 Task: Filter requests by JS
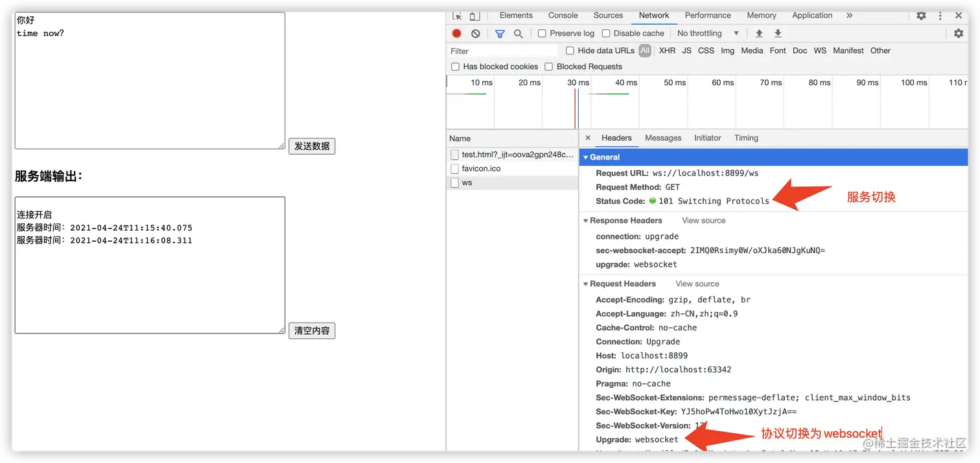(686, 51)
